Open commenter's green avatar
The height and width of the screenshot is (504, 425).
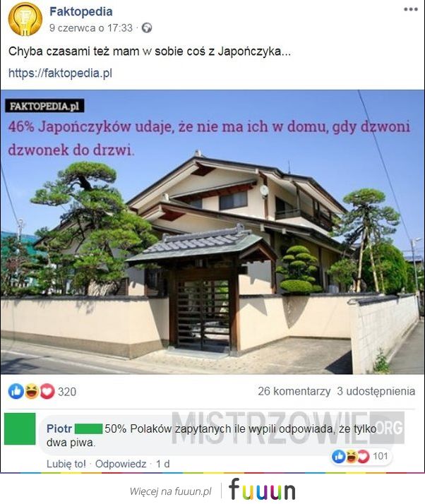pos(20,428)
